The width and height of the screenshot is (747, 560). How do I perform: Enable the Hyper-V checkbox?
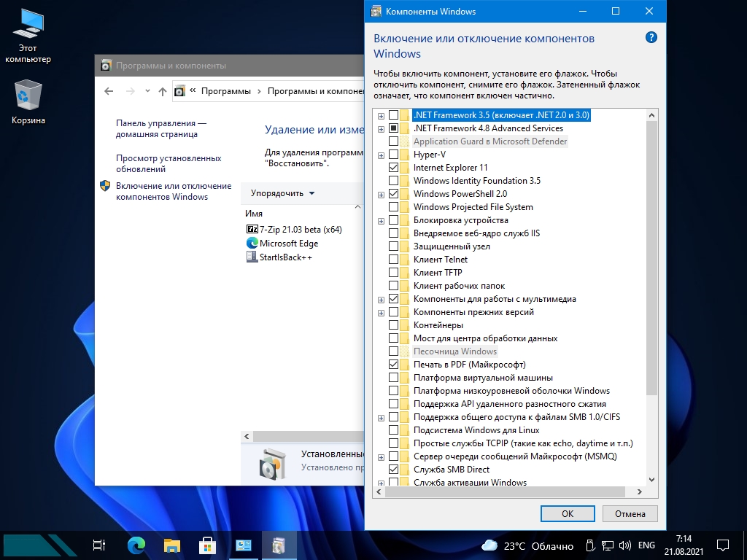pyautogui.click(x=394, y=155)
